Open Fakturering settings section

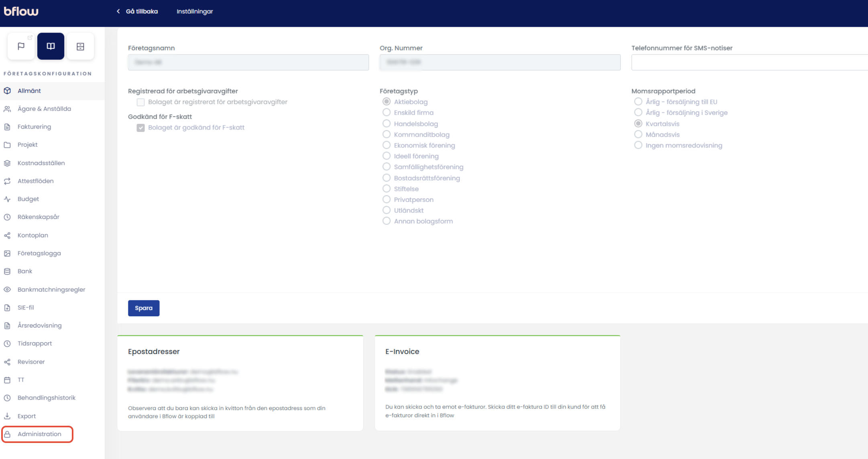click(x=34, y=127)
